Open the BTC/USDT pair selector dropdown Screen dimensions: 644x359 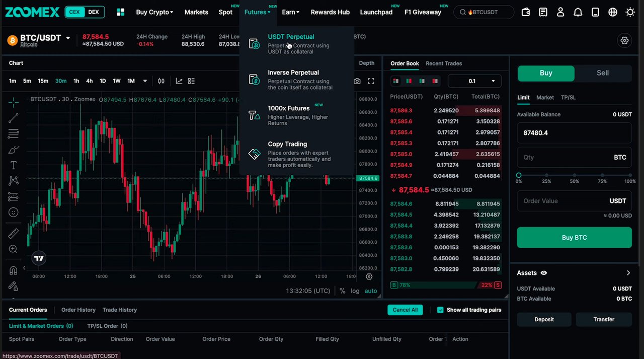(68, 38)
